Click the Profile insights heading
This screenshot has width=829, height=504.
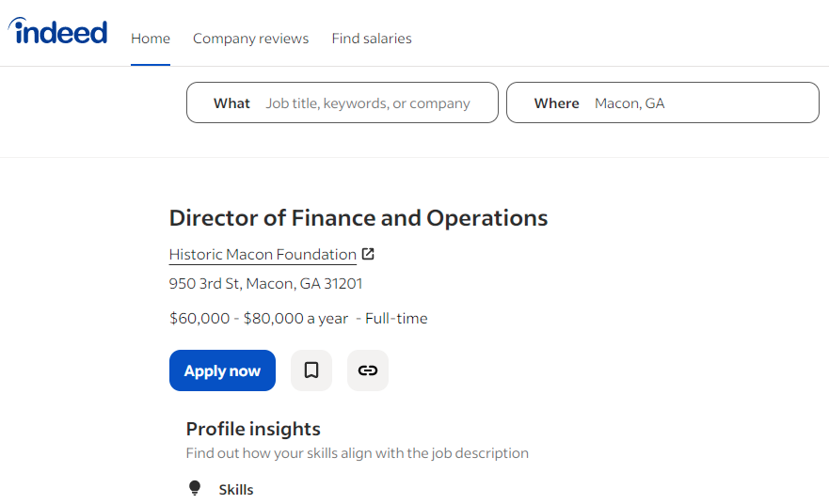(253, 429)
